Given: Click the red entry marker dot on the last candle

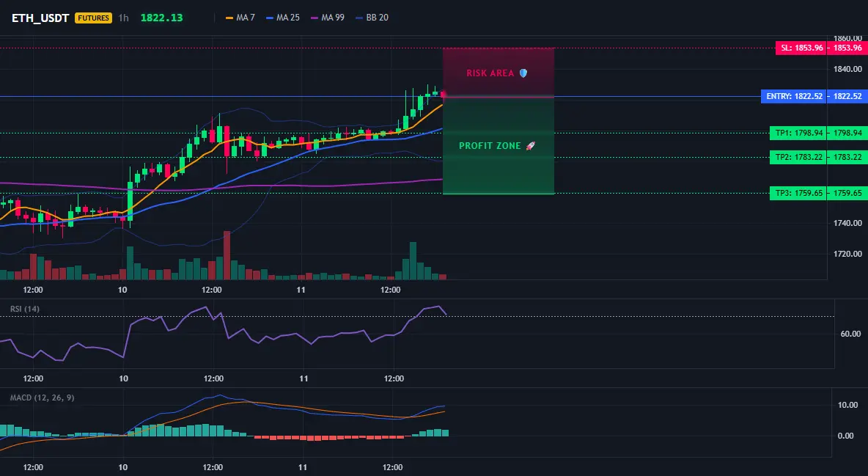Looking at the screenshot, I should point(444,95).
